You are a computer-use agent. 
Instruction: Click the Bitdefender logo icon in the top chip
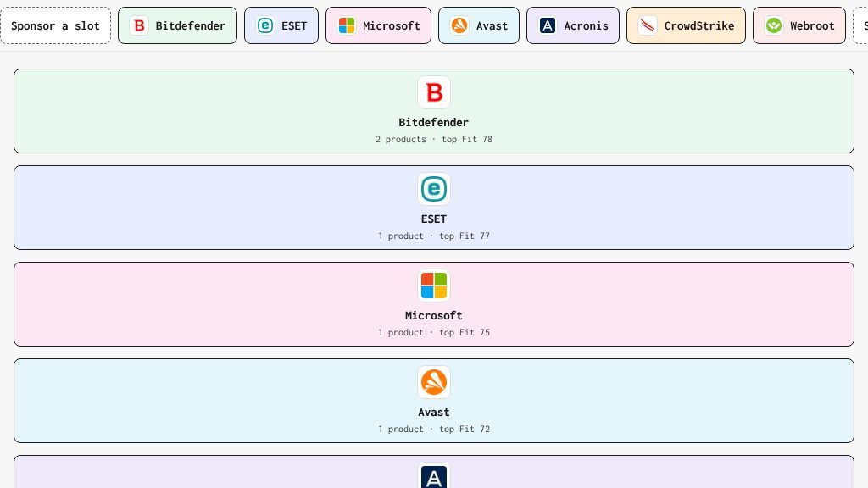point(139,25)
